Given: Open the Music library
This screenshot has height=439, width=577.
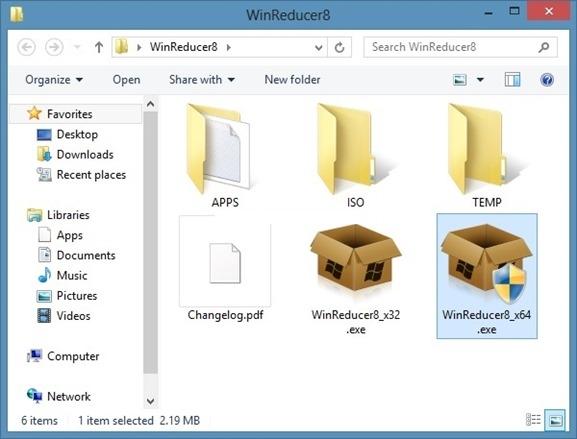Looking at the screenshot, I should (72, 275).
